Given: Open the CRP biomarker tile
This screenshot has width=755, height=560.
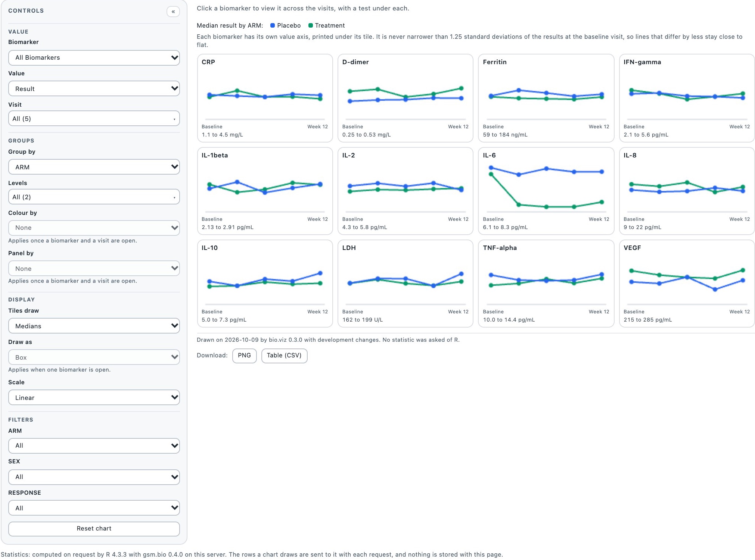Looking at the screenshot, I should point(265,98).
